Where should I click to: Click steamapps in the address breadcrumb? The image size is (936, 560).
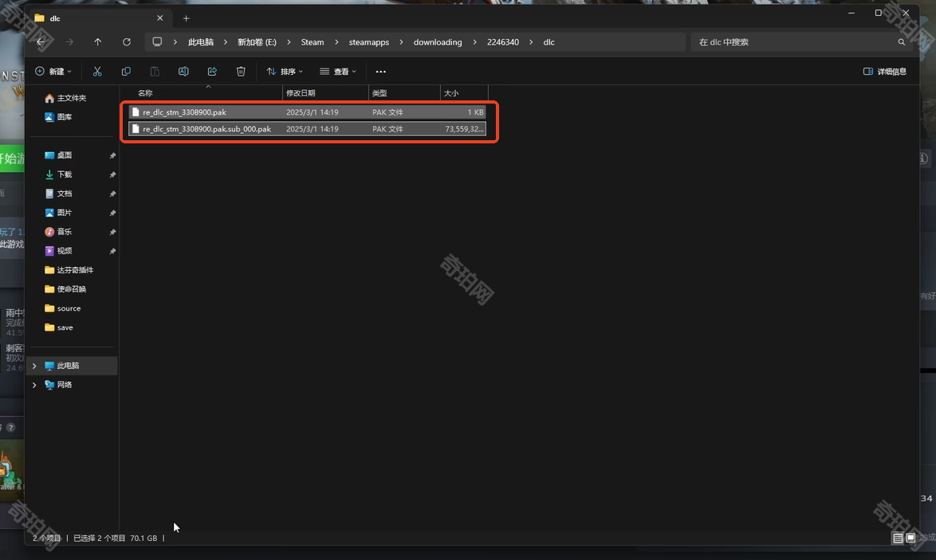368,42
